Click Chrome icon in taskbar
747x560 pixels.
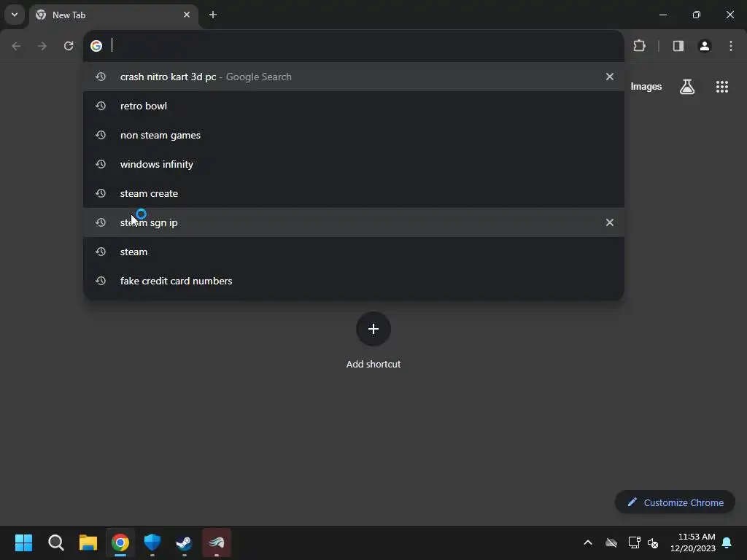point(120,542)
